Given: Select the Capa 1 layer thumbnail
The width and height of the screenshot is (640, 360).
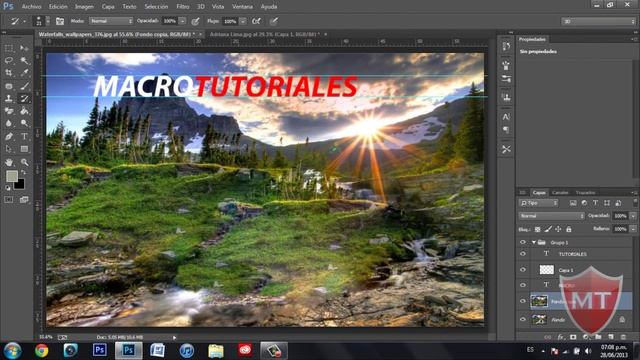Looking at the screenshot, I should pos(547,269).
